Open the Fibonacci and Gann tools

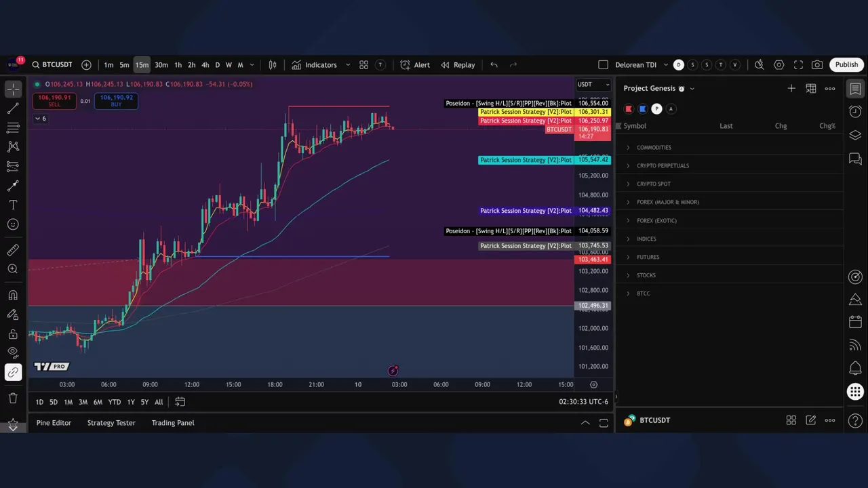click(x=13, y=127)
